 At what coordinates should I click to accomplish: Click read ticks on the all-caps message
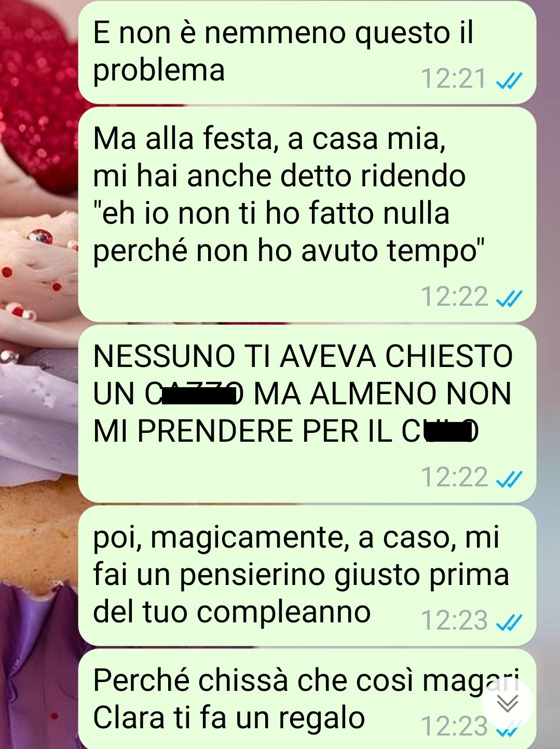(509, 479)
